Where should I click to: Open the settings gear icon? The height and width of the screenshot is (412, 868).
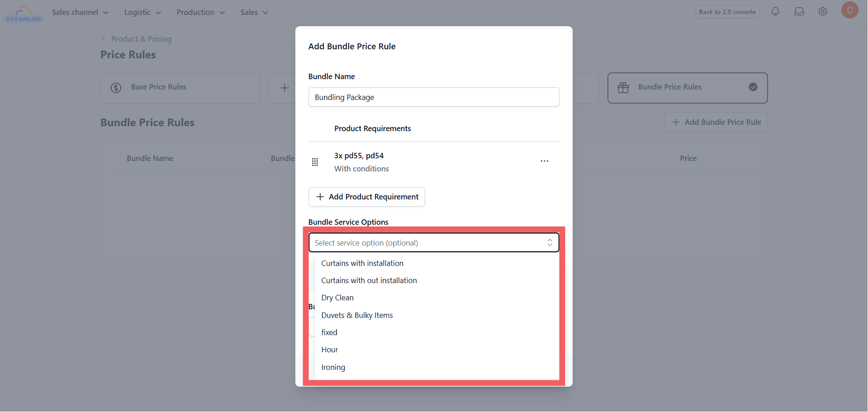pos(822,12)
